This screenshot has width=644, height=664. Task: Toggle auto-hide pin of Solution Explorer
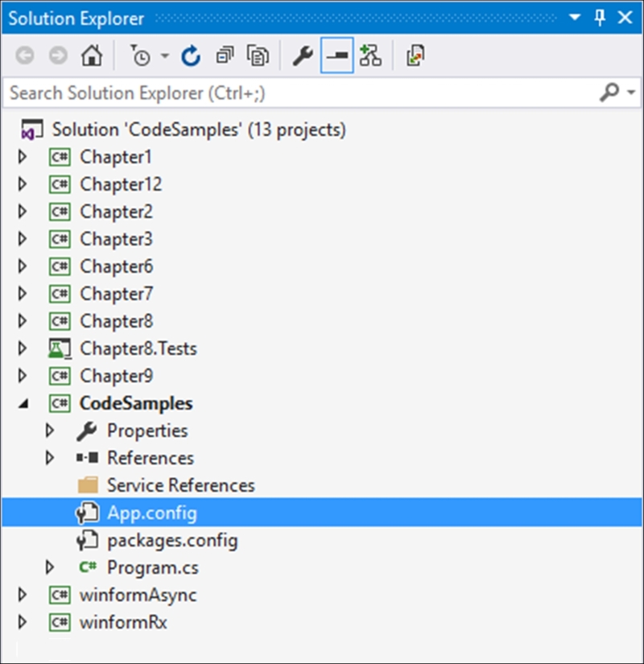600,18
